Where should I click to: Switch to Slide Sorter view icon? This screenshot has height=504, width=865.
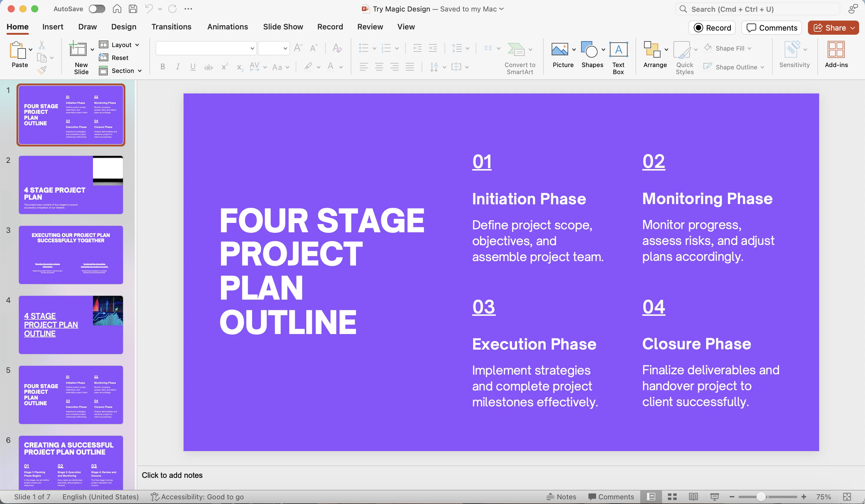point(672,497)
